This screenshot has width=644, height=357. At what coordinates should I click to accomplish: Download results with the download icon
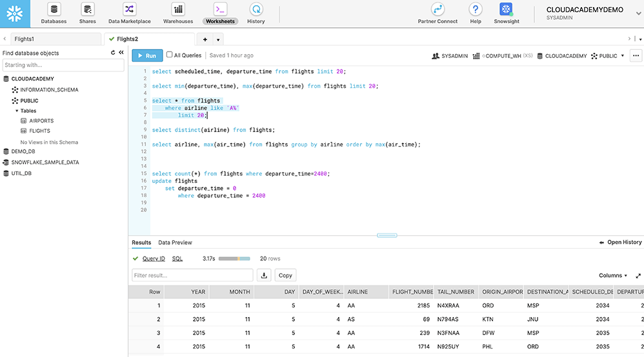pyautogui.click(x=264, y=275)
